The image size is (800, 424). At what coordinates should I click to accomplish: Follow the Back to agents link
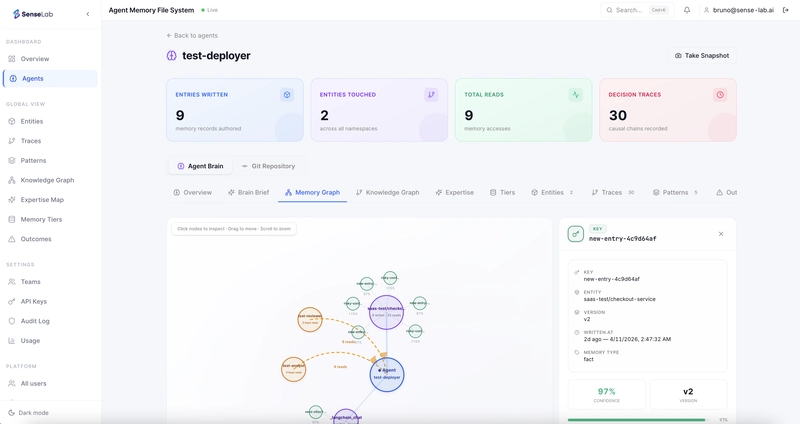[x=194, y=35]
